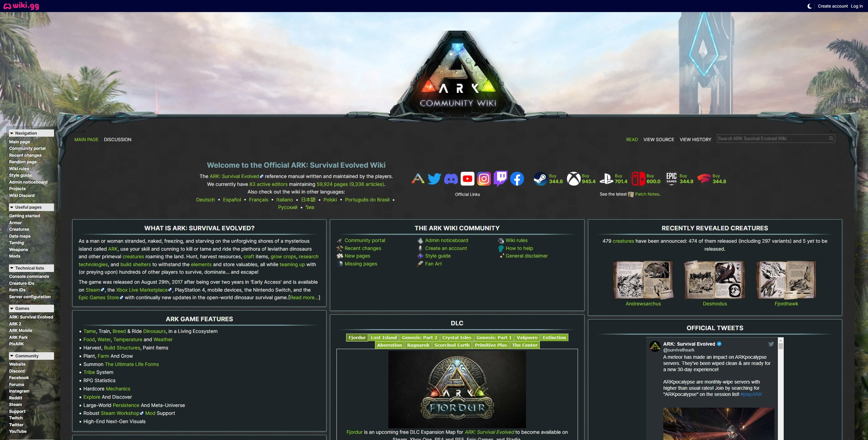Screen dimensions: 868x440
Task: Open the Andrewsarchus dossier thumbnail
Action: [643, 280]
